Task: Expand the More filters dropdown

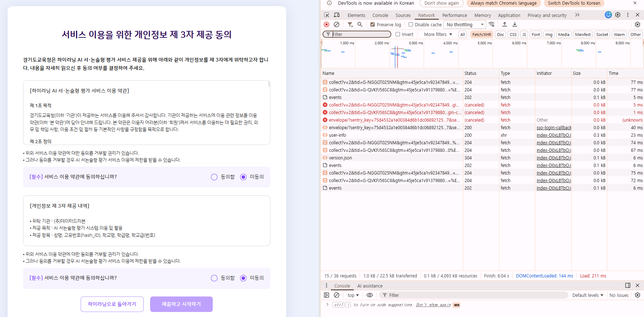Action: [x=438, y=34]
